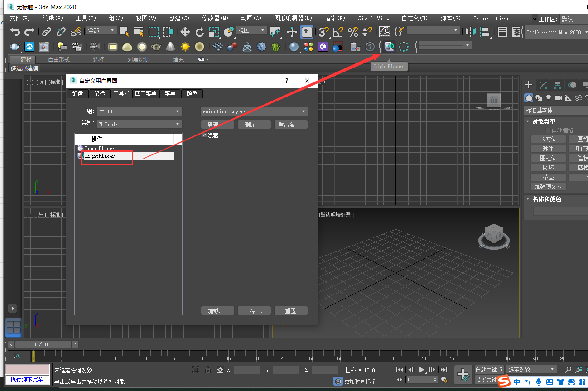Select the Lights category icon in Create panel

[549, 98]
